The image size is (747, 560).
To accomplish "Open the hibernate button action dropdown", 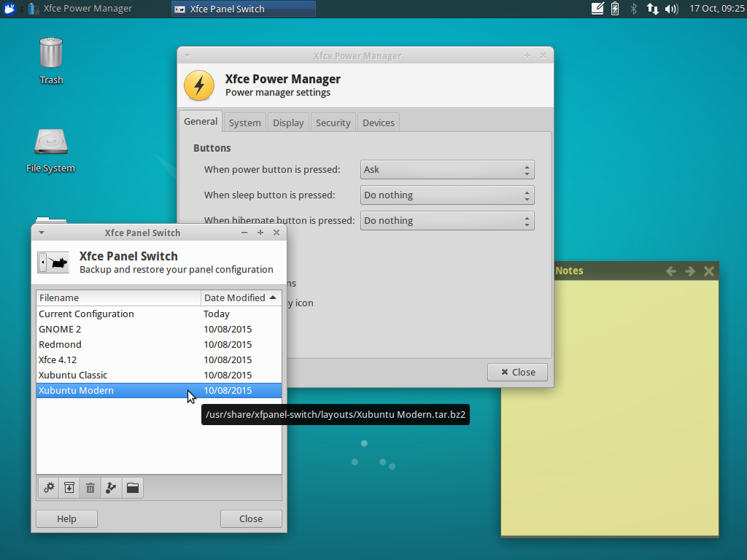I will click(x=447, y=220).
